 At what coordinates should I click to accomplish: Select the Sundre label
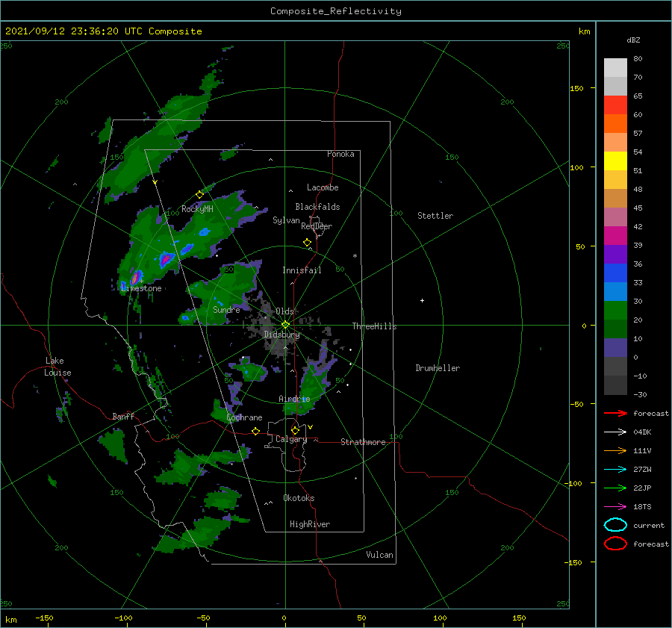(226, 309)
